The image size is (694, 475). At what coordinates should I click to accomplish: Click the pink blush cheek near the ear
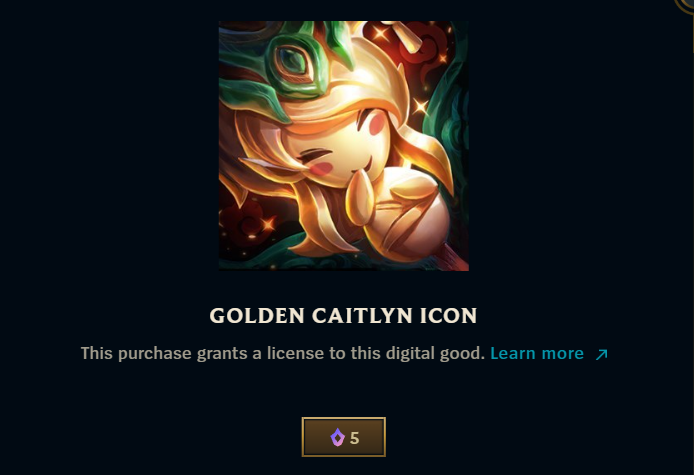pos(321,168)
